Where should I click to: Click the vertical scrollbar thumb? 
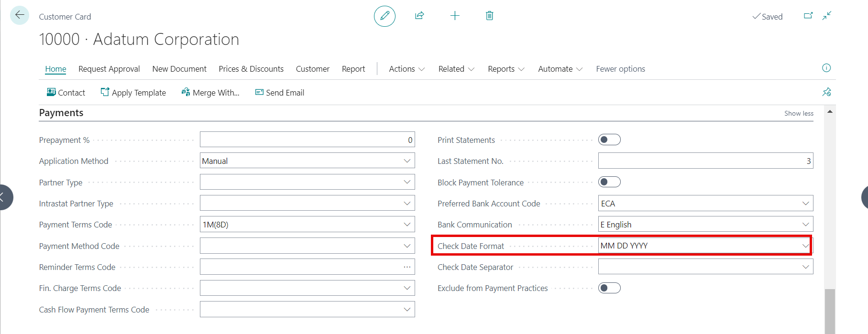click(x=830, y=311)
